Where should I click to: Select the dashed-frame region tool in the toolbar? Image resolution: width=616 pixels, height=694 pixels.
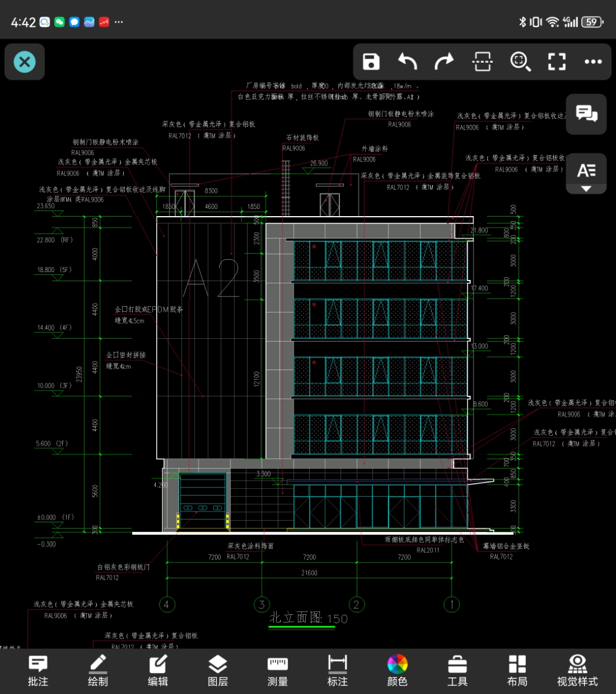[x=483, y=62]
